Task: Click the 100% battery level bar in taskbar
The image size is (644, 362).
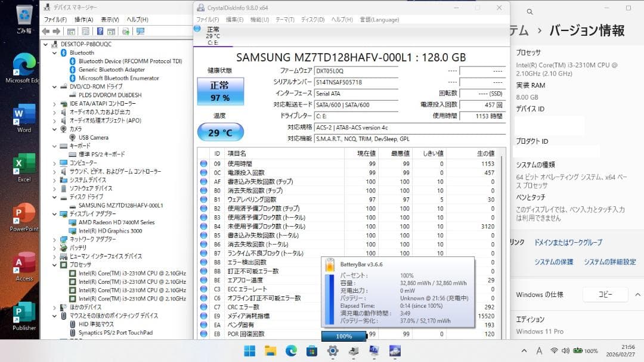Action: click(x=343, y=336)
